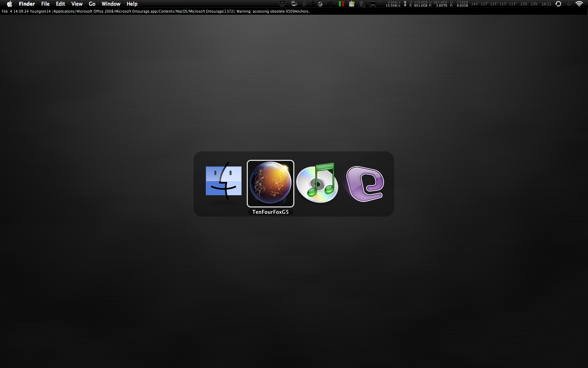This screenshot has width=588, height=368.
Task: Click the disk drive menu bar icon
Action: point(362,4)
